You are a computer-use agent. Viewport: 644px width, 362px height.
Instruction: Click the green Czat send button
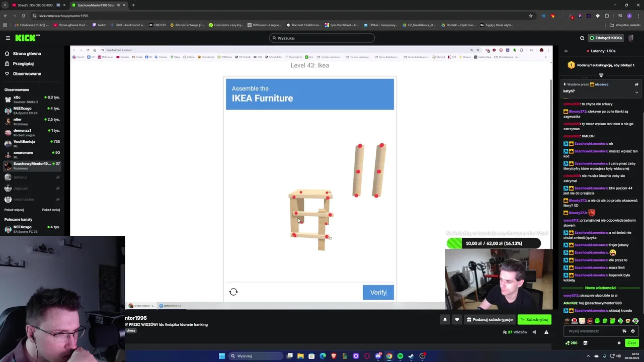coord(632,343)
